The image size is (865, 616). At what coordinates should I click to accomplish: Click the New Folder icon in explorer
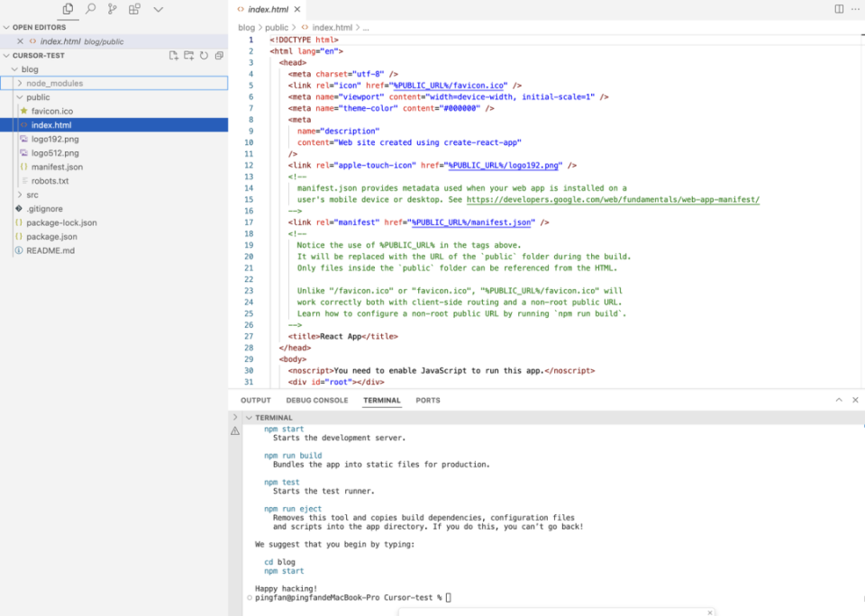189,55
